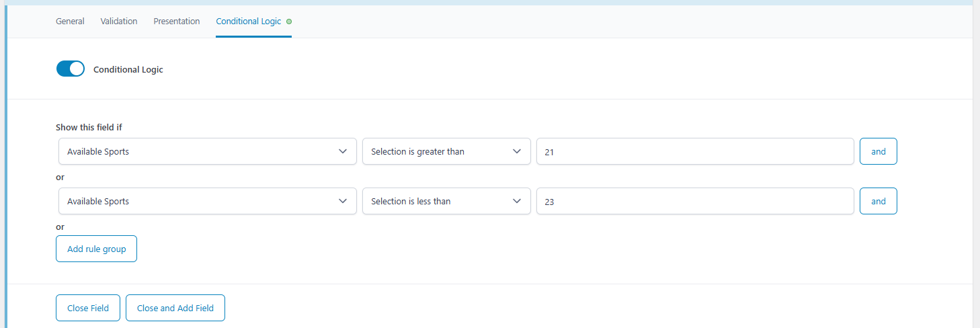The image size is (980, 328).
Task: Click the and button for the first rule
Action: pos(879,151)
